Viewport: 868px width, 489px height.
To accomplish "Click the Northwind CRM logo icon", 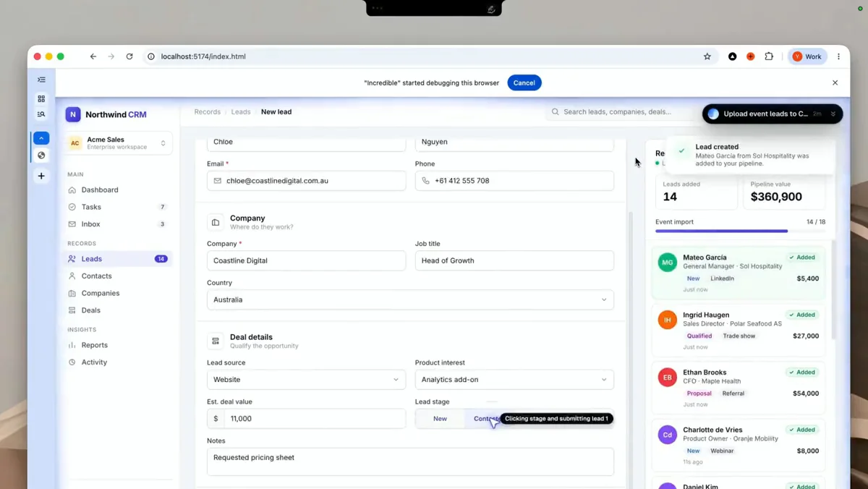I will coord(73,114).
